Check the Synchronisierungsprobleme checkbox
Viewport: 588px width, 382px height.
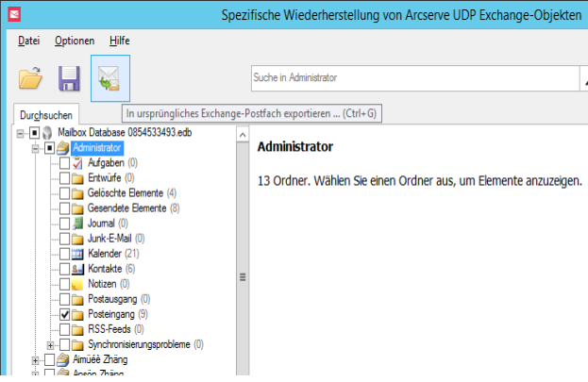coord(64,344)
